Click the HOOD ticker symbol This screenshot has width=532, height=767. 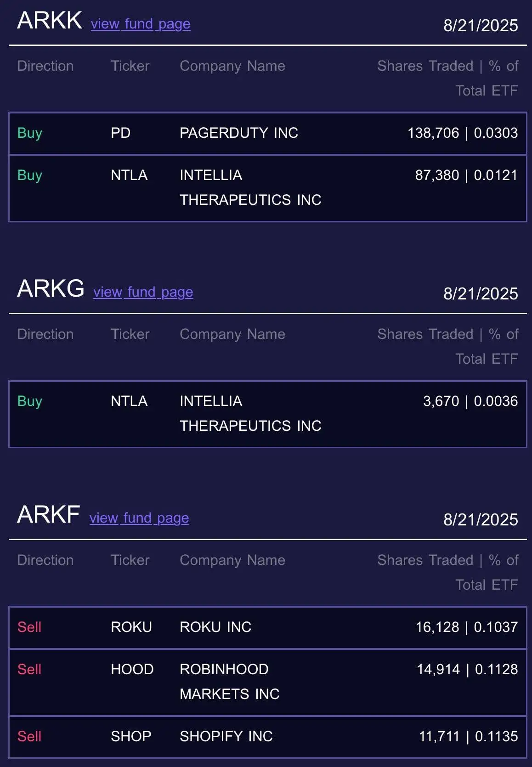click(x=133, y=670)
